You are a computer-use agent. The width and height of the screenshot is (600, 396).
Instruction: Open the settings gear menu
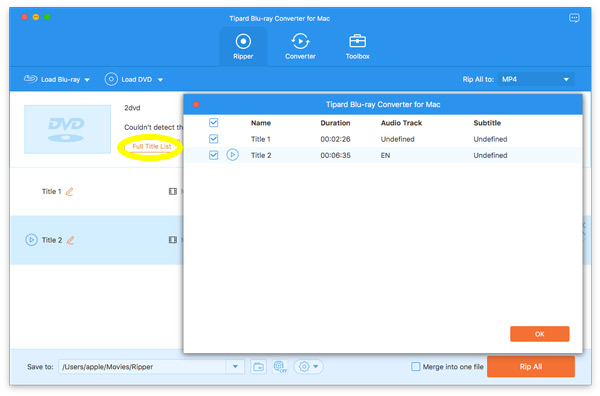click(x=308, y=367)
